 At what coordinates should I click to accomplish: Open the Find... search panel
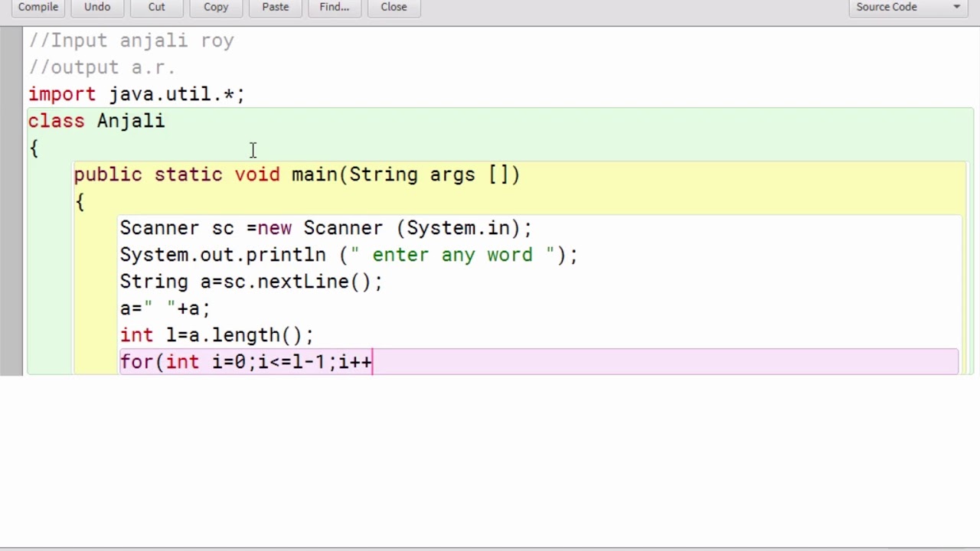point(334,7)
